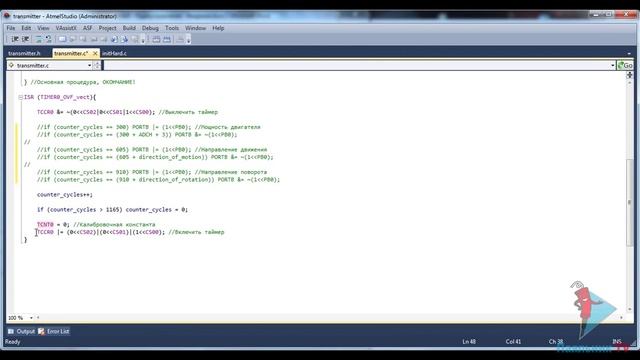Click the AtmelStudio application icon in title bar

[7, 16]
